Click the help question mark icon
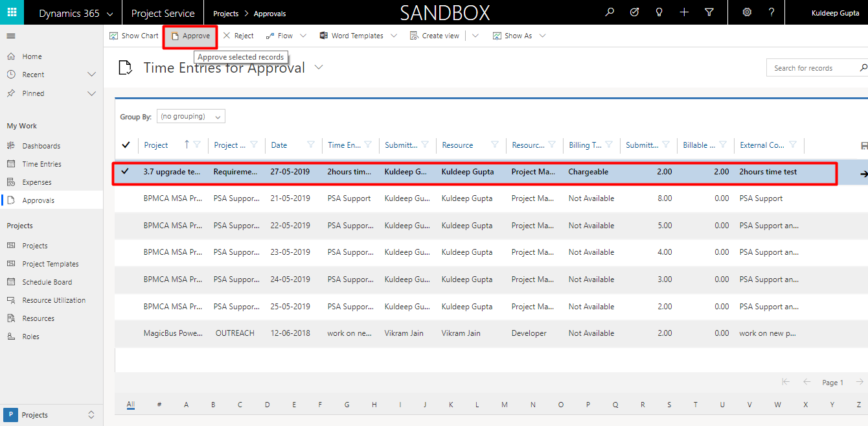 (x=771, y=12)
